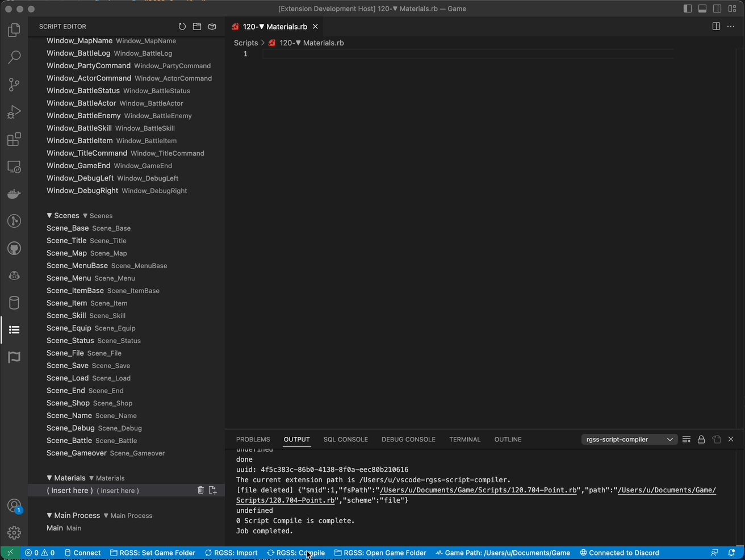The height and width of the screenshot is (560, 745).
Task: Collapse the Materials section in the script tree
Action: pos(51,478)
